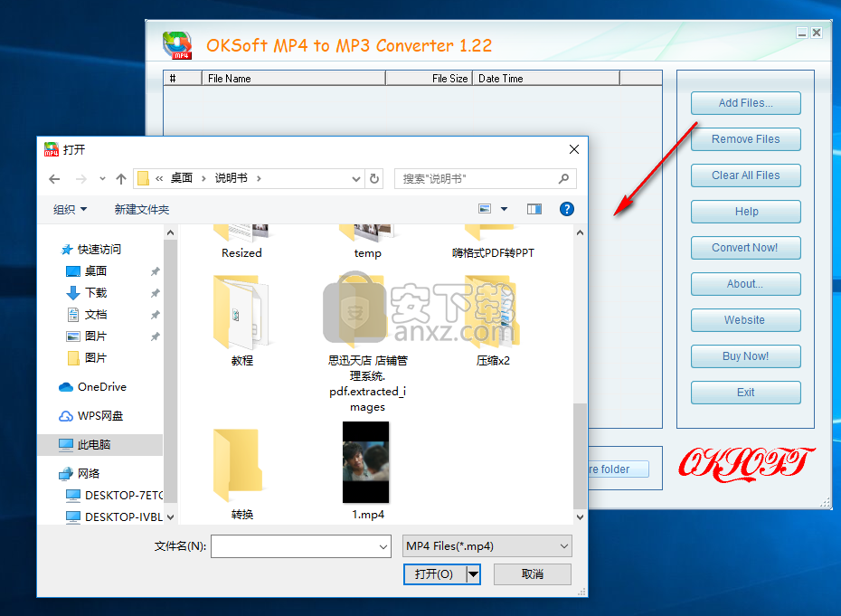
Task: Select the temp folder
Action: click(x=367, y=242)
